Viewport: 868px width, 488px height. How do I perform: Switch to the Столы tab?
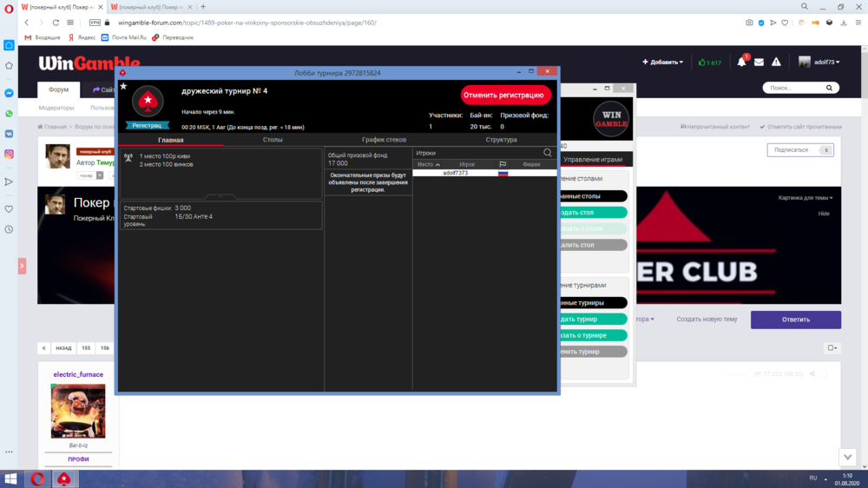point(273,140)
